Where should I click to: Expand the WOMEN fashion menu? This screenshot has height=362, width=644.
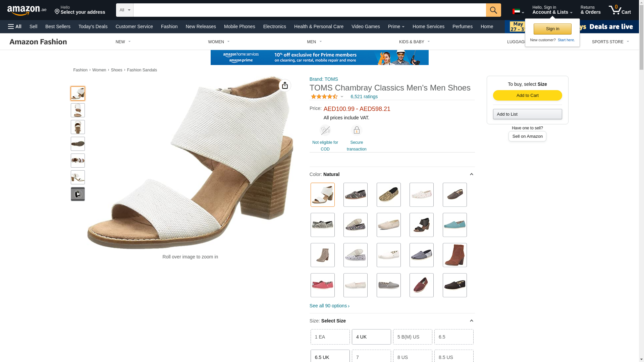tap(219, 42)
